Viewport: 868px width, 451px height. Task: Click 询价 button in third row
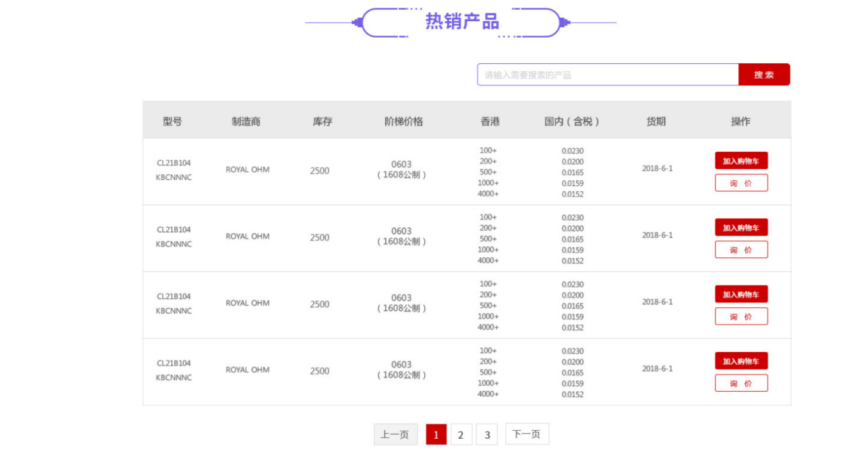(741, 316)
